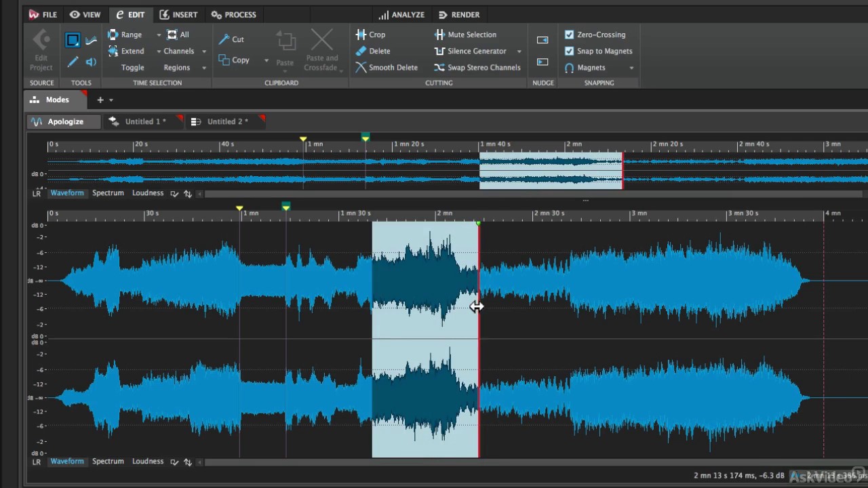Open the Silence Generator
Image resolution: width=868 pixels, height=488 pixels.
[470, 51]
